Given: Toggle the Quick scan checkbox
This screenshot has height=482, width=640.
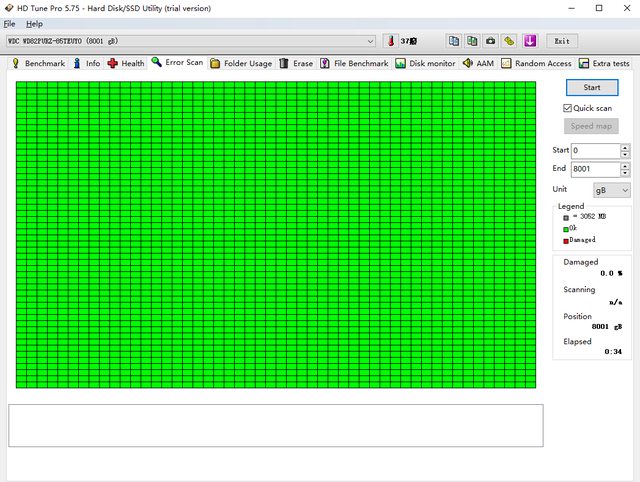Looking at the screenshot, I should click(568, 108).
